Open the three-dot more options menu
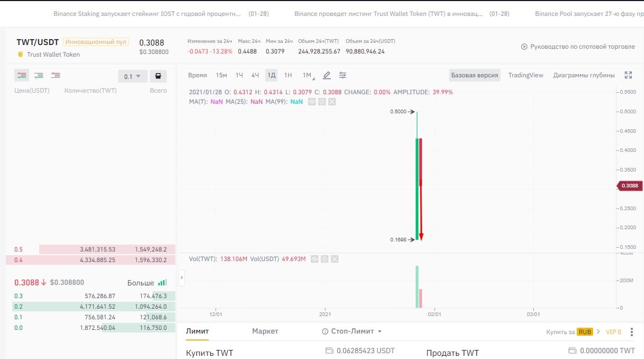The width and height of the screenshot is (644, 359). pyautogui.click(x=631, y=332)
